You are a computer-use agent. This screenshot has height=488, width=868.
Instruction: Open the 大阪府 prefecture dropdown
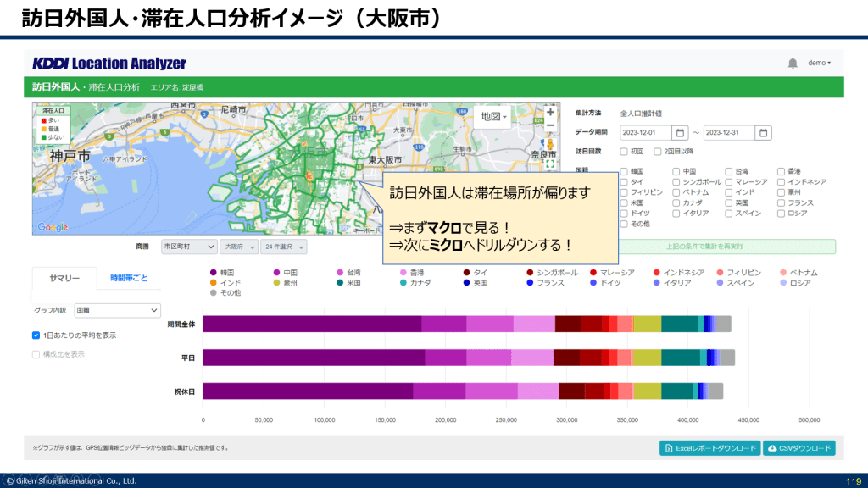point(239,247)
